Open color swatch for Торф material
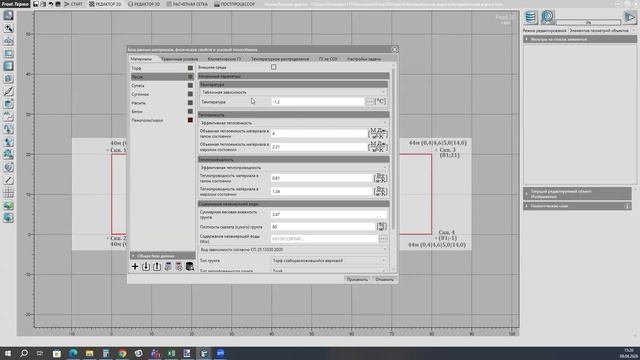The width and height of the screenshot is (640, 360). click(190, 68)
